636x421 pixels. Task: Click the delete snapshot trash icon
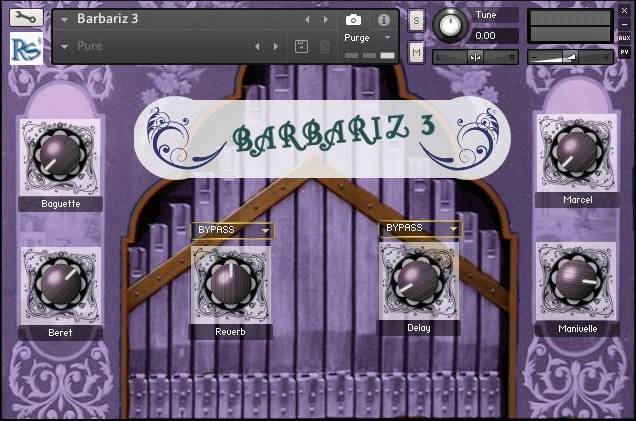[324, 46]
